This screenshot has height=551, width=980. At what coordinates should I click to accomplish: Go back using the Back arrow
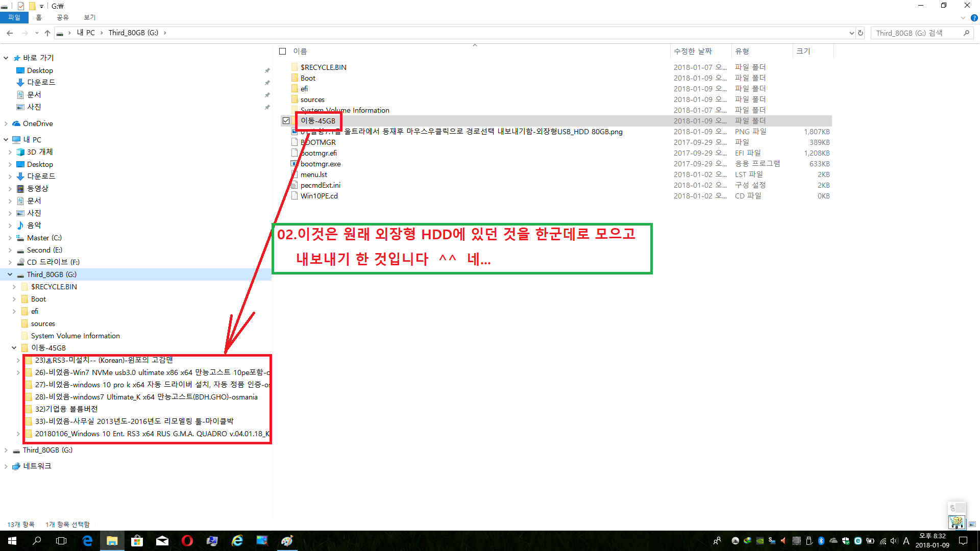point(10,33)
